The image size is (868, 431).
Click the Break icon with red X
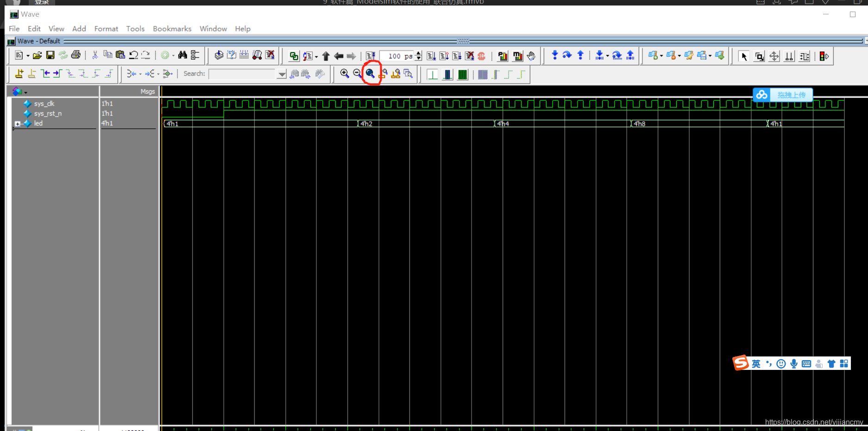pyautogui.click(x=470, y=56)
